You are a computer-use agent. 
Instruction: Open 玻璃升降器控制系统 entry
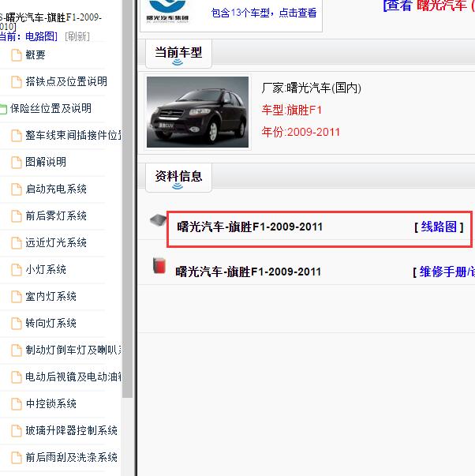pyautogui.click(x=71, y=430)
